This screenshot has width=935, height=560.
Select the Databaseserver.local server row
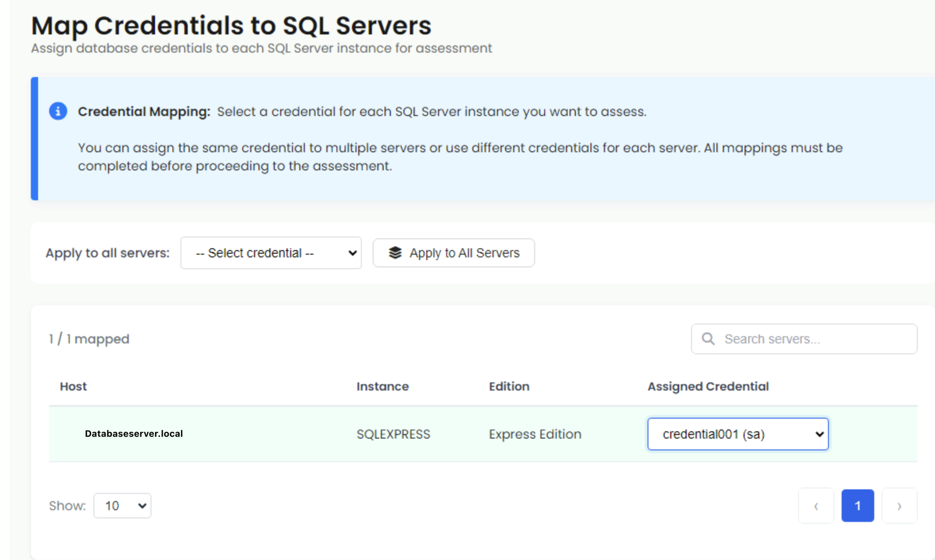(x=134, y=434)
